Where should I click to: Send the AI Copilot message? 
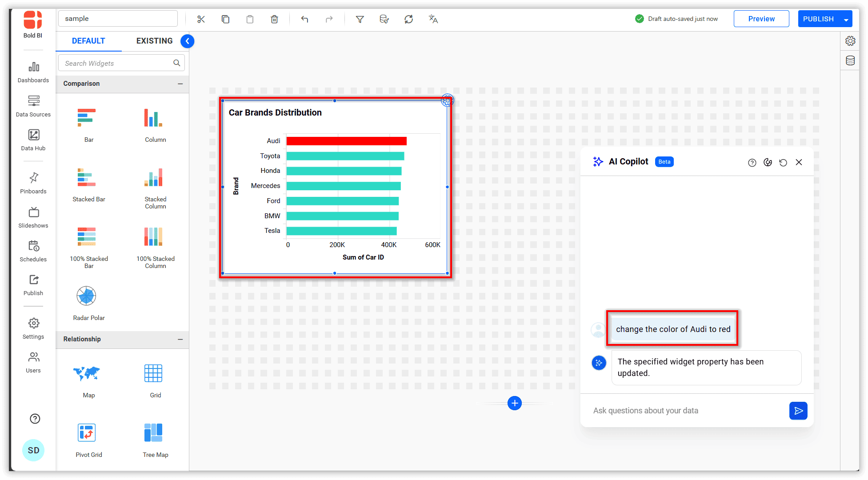tap(798, 411)
